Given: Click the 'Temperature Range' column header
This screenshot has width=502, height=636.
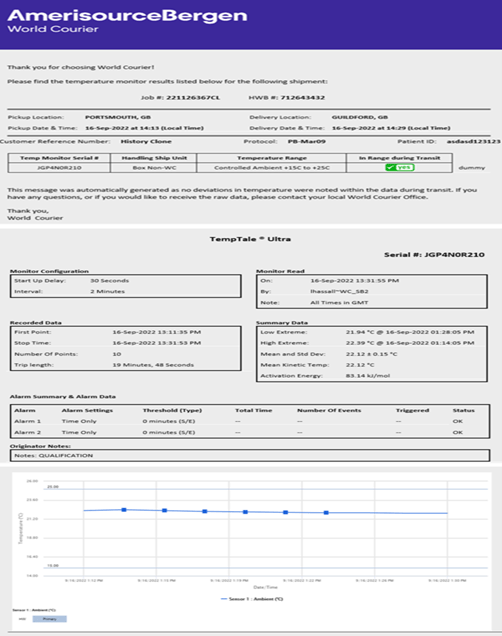Looking at the screenshot, I should pyautogui.click(x=272, y=158).
